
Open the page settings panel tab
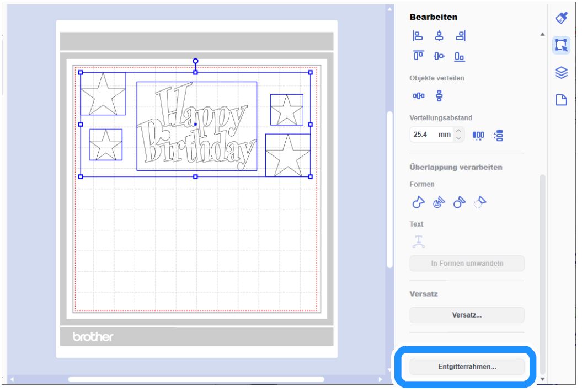pyautogui.click(x=561, y=100)
